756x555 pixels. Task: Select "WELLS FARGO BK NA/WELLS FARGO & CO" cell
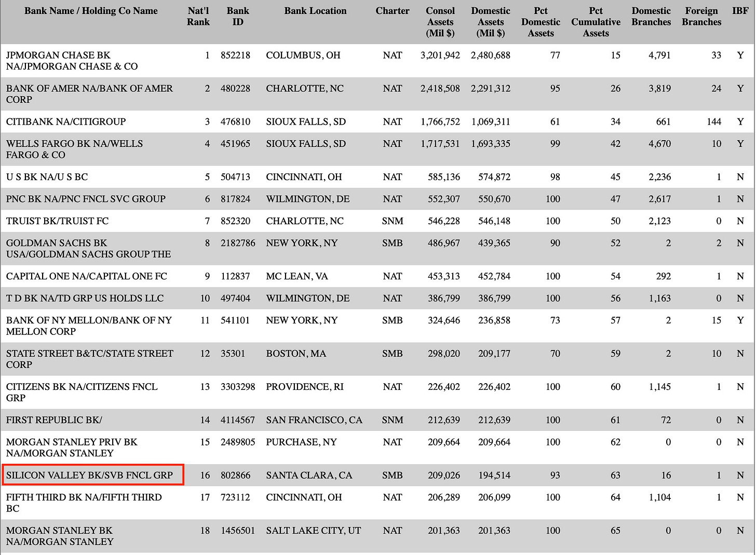click(74, 149)
